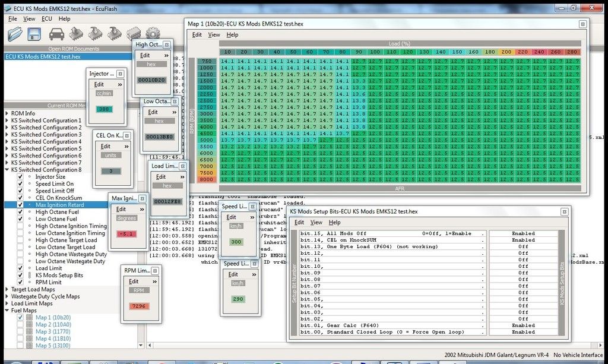Open the Edit menu in the Map 1 window

197,35
